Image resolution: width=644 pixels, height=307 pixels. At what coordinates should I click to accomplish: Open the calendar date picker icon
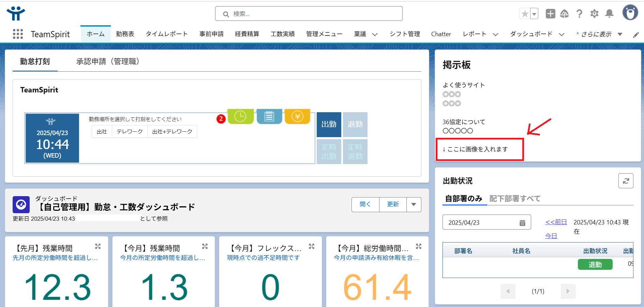pyautogui.click(x=522, y=223)
